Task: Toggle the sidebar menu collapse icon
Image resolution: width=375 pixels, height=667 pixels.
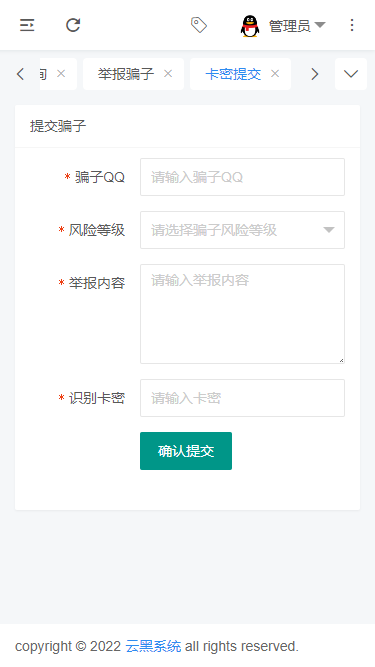Action: (27, 25)
